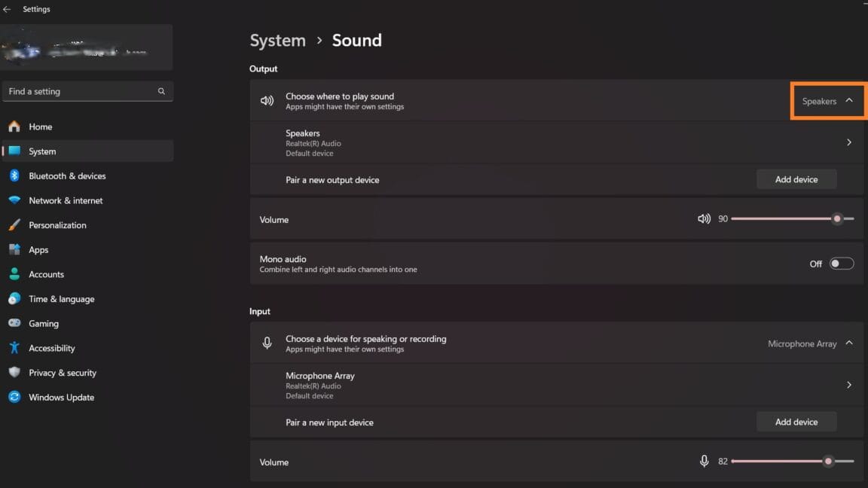Adjust the output volume slider
868x488 pixels.
[x=792, y=219]
